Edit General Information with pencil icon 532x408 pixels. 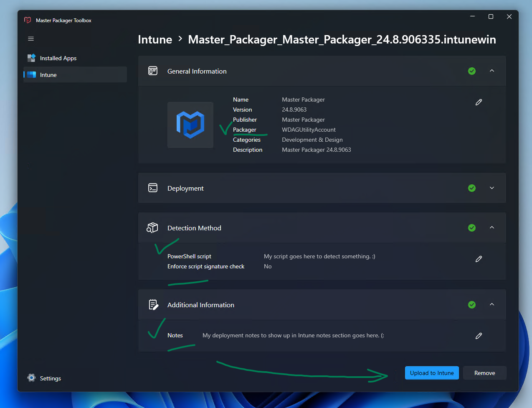(479, 102)
